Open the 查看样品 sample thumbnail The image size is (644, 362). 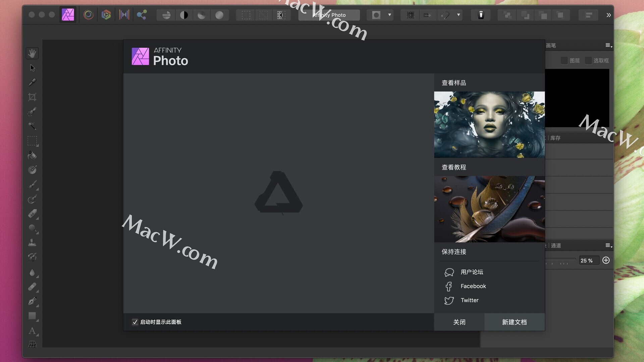point(489,125)
